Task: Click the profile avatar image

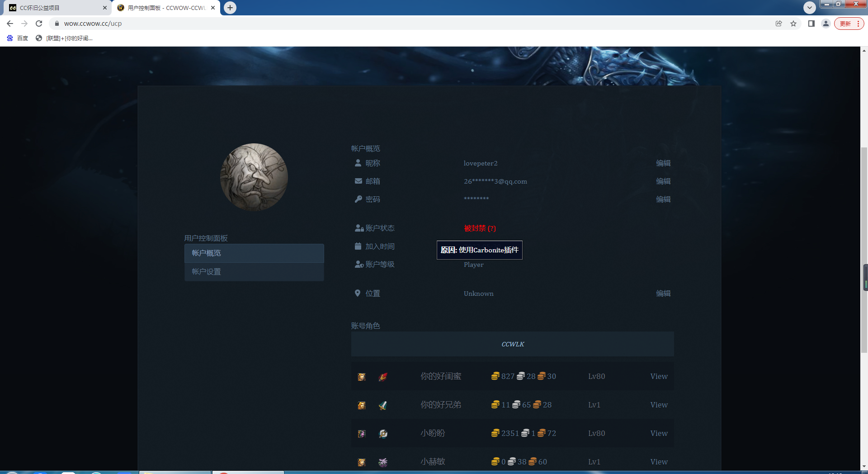Action: tap(254, 177)
